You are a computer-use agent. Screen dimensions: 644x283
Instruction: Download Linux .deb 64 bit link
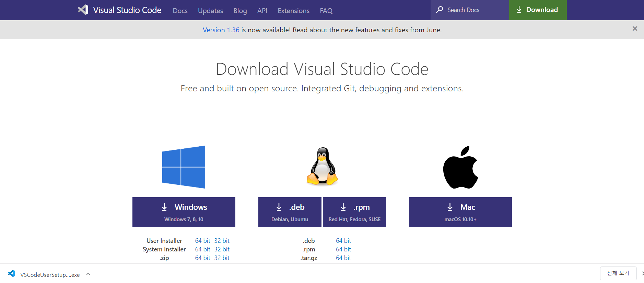(x=343, y=241)
